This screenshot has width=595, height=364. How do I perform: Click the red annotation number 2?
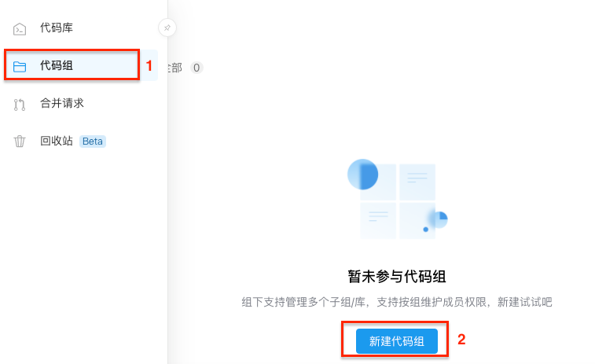click(461, 340)
